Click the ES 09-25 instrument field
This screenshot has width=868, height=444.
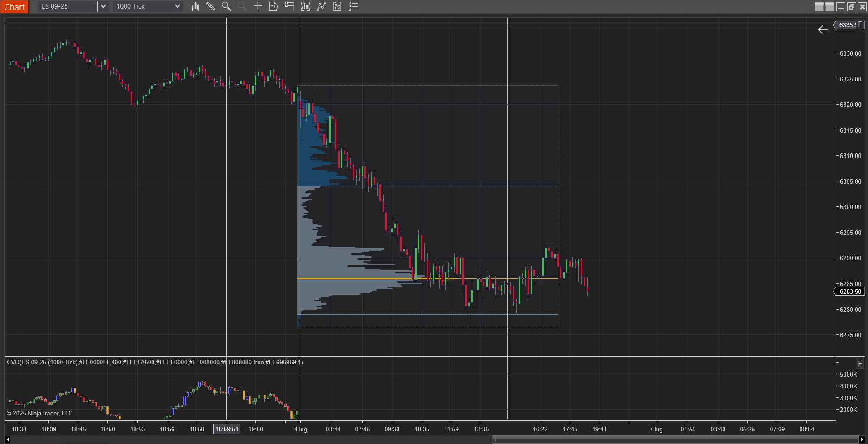[68, 6]
